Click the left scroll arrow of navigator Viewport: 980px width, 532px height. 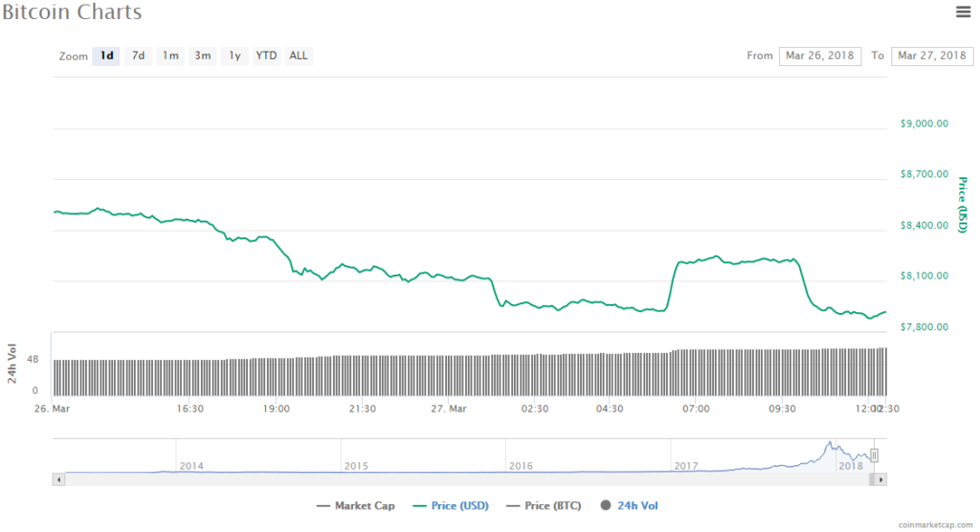coord(58,478)
